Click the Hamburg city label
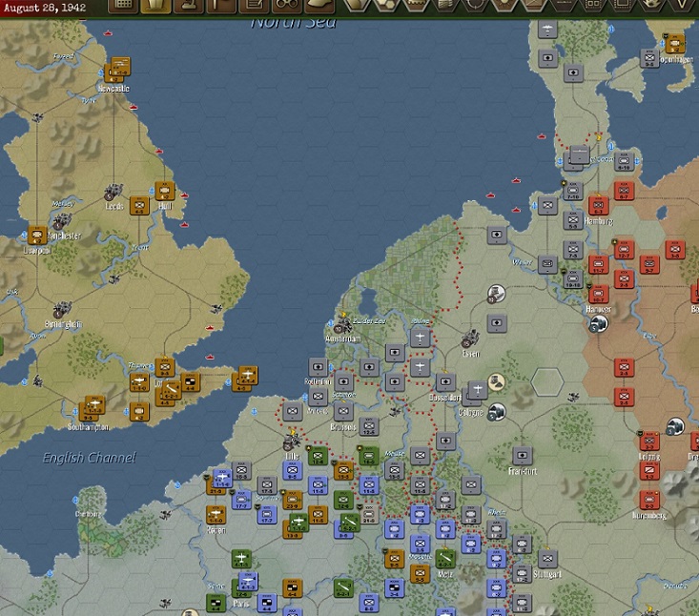699x616 pixels. point(598,221)
